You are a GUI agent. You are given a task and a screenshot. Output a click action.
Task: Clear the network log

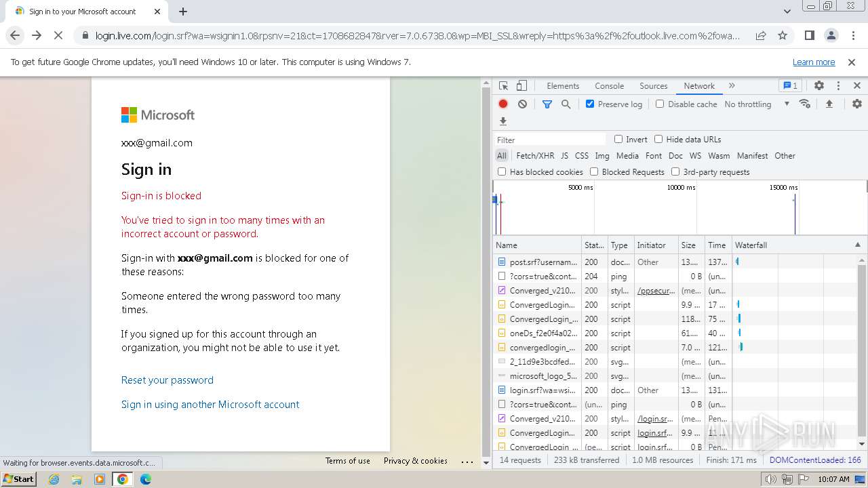tap(522, 104)
